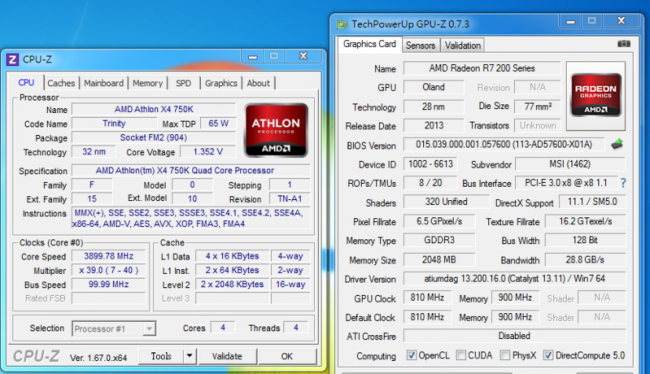Click the Revision value TN-A1

[289, 199]
